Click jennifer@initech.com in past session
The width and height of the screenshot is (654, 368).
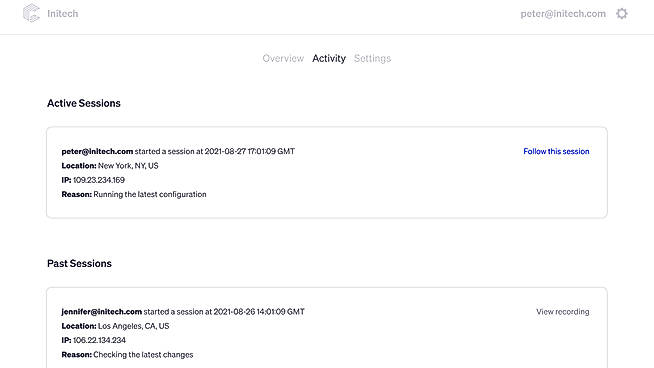coord(101,312)
